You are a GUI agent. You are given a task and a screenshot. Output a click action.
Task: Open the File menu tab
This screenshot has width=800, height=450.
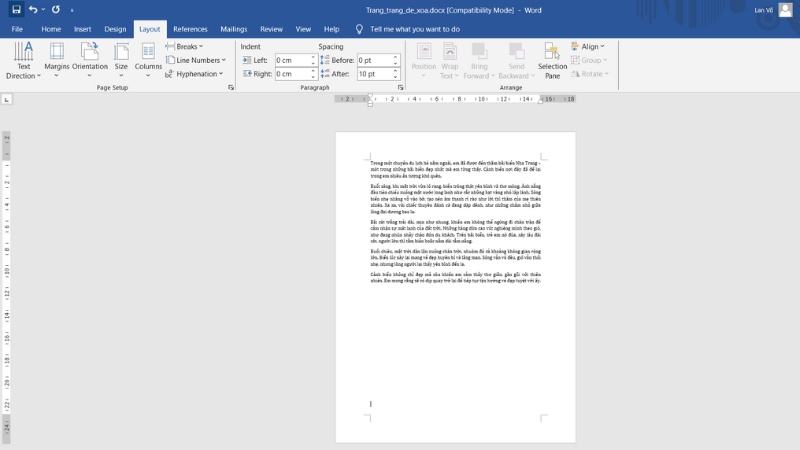17,29
